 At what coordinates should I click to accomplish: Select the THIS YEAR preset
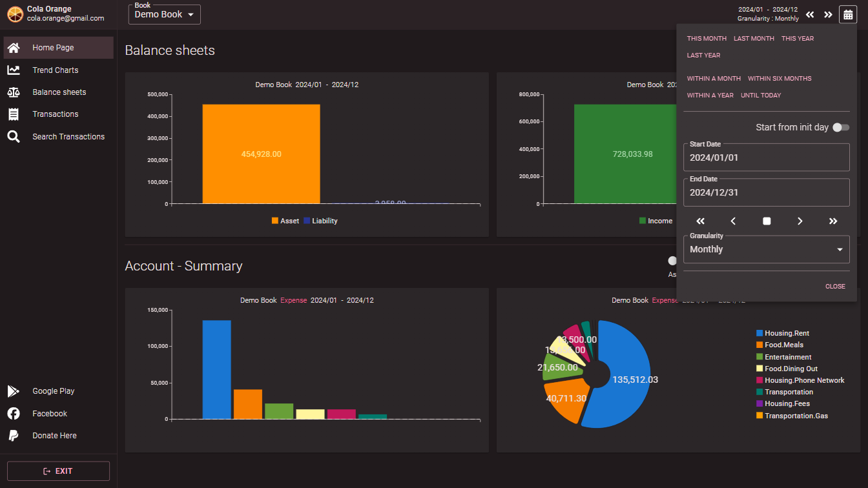tap(797, 39)
